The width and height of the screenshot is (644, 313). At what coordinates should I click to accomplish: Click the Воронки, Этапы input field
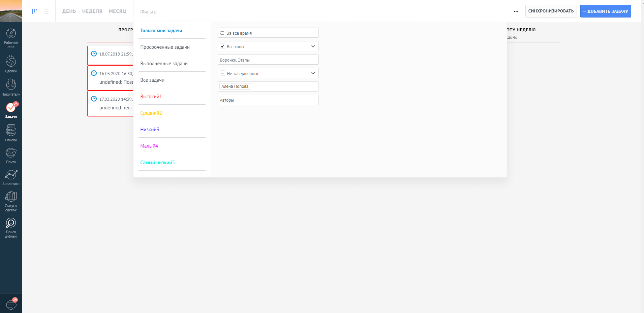pyautogui.click(x=268, y=60)
